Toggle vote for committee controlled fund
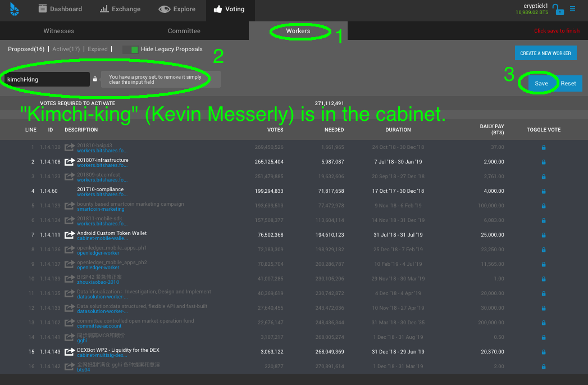Image resolution: width=588 pixels, height=385 pixels. pyautogui.click(x=544, y=323)
